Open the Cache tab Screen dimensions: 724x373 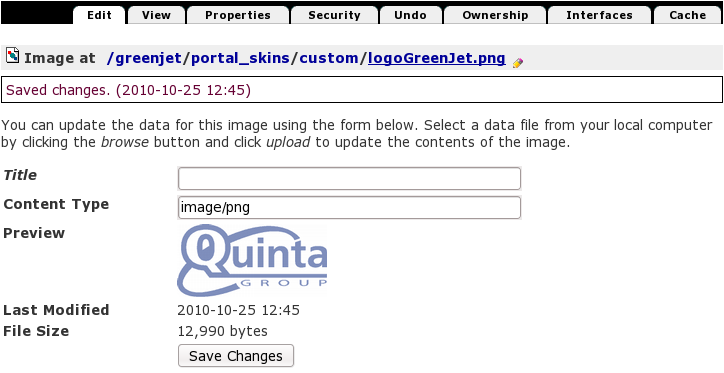(x=688, y=15)
